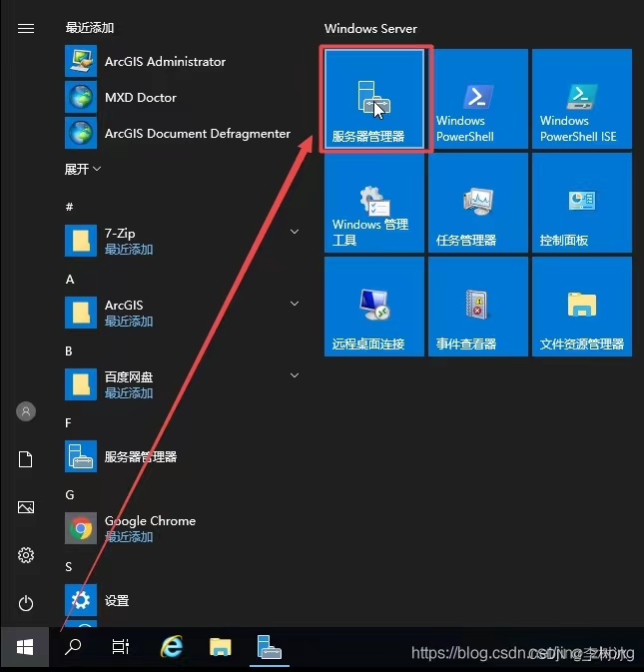Open the Windows PowerShell ISE tile
The image size is (644, 672).
582,99
